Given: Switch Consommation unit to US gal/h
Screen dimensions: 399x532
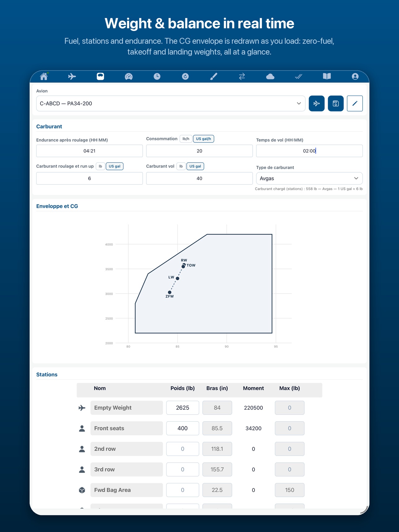Looking at the screenshot, I should pyautogui.click(x=204, y=139).
